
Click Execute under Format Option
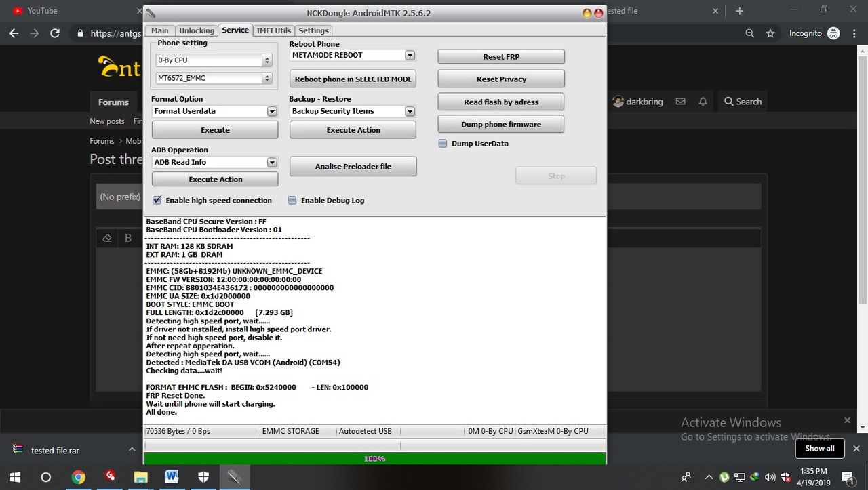pyautogui.click(x=215, y=130)
